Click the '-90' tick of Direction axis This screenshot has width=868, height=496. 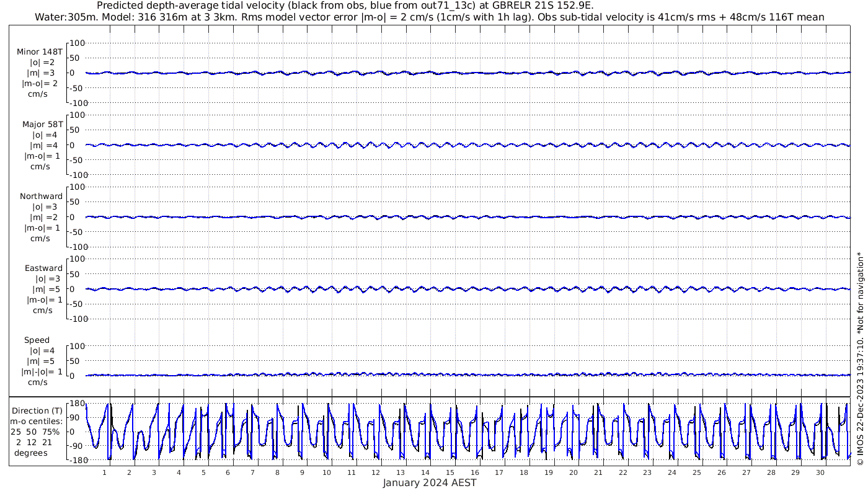click(x=76, y=446)
